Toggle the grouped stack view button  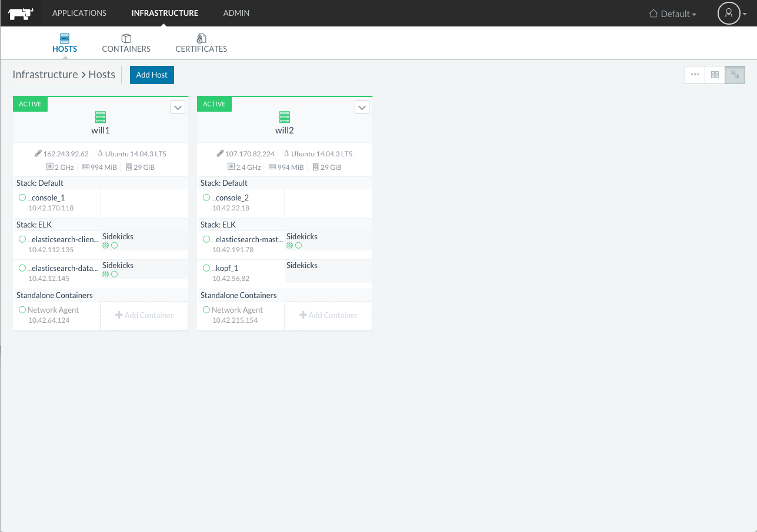(735, 75)
